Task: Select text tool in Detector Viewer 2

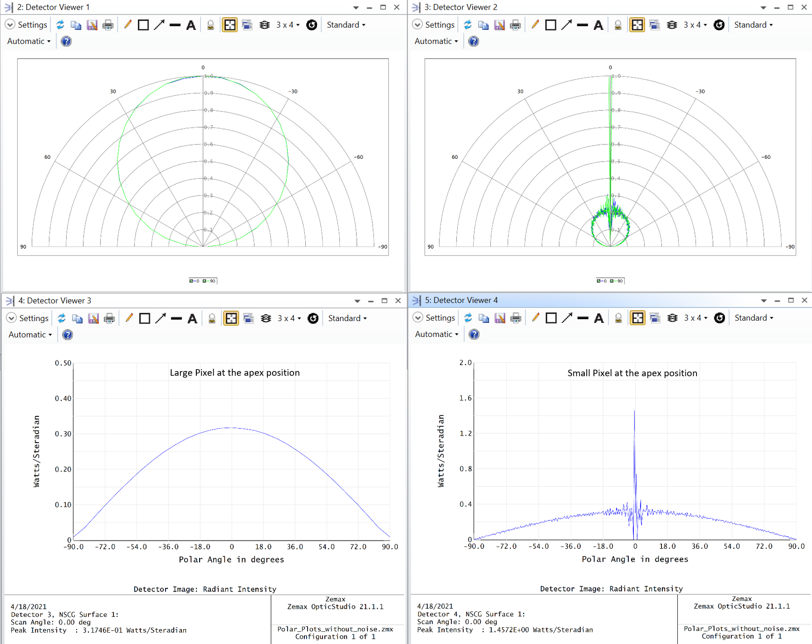Action: [598, 25]
